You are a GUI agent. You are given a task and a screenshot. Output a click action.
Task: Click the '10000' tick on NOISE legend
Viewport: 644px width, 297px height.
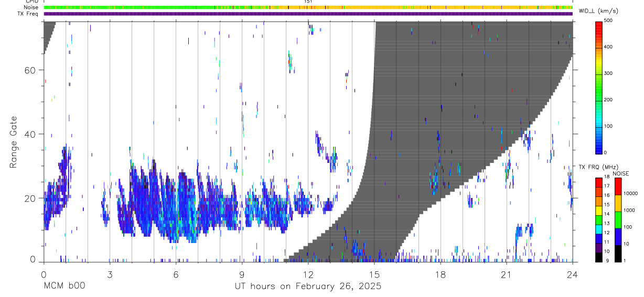coord(631,194)
